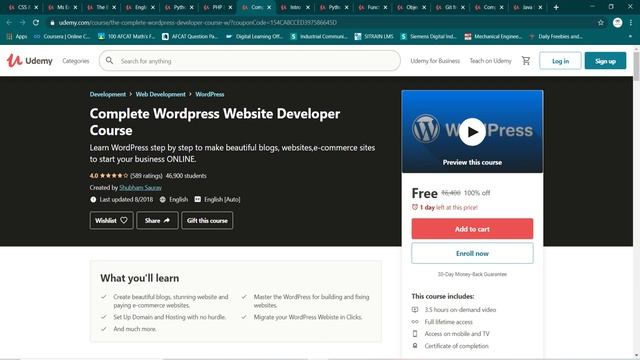Click the search magnifier icon

pos(109,61)
